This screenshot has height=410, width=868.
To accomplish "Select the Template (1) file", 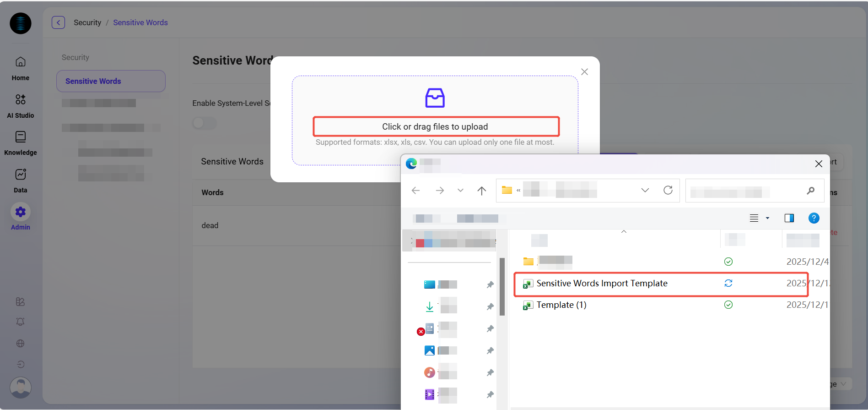I will [561, 305].
